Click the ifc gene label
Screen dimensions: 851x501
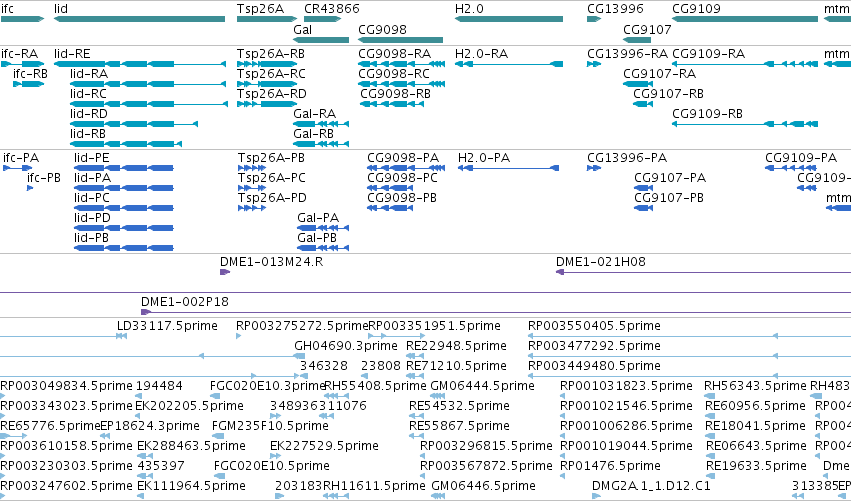7,9
